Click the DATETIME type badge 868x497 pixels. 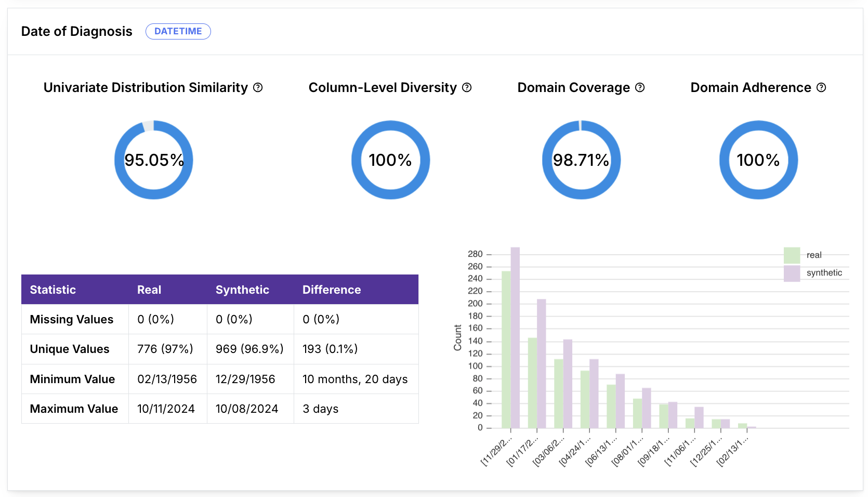coord(178,31)
